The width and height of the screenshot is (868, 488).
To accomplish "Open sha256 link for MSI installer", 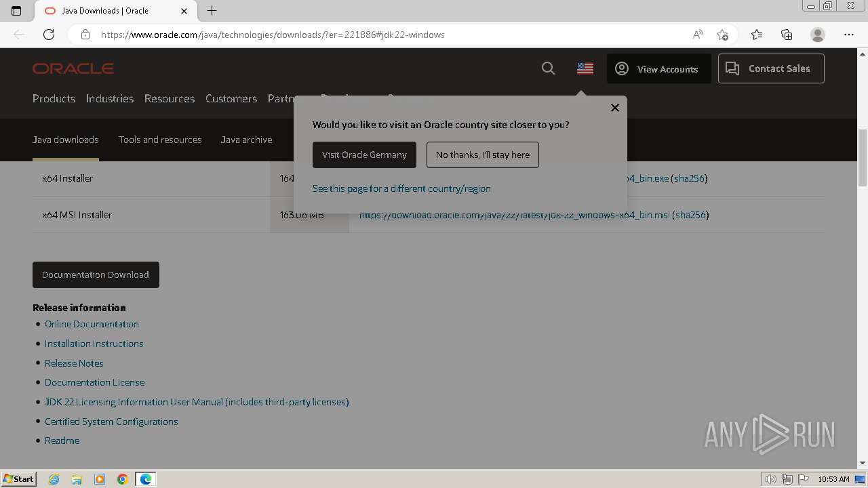I will [x=690, y=215].
